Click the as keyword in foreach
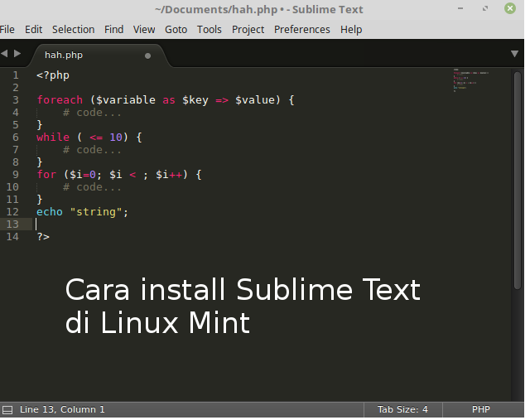 pos(169,100)
